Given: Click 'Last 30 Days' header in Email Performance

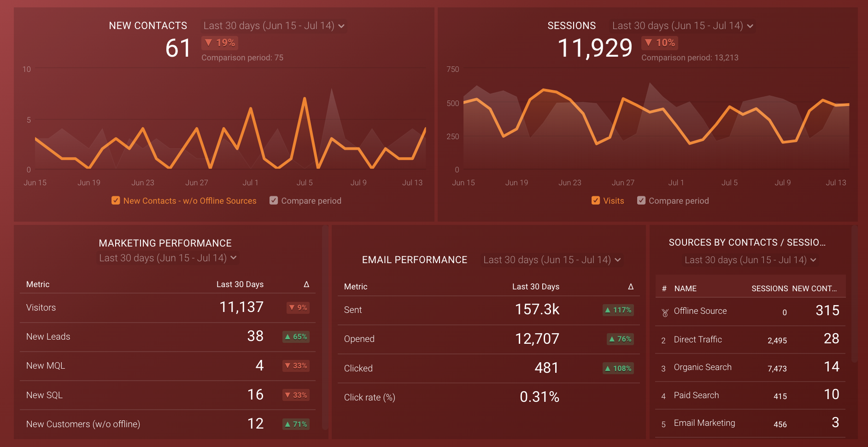Looking at the screenshot, I should 536,287.
